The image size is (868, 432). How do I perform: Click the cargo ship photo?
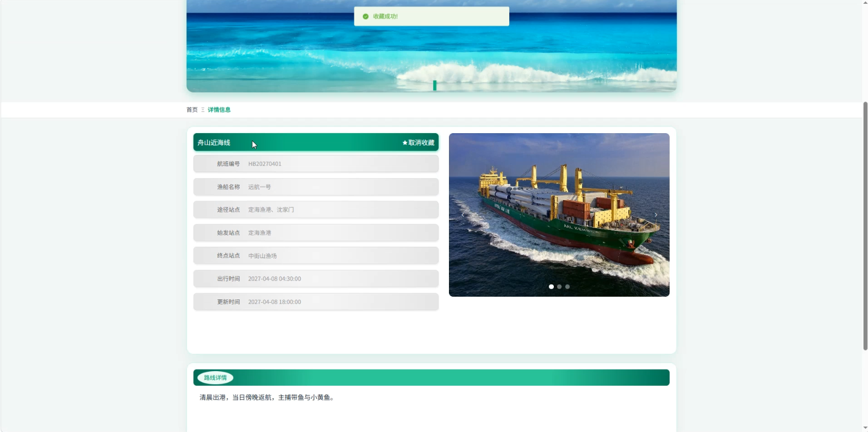point(559,215)
